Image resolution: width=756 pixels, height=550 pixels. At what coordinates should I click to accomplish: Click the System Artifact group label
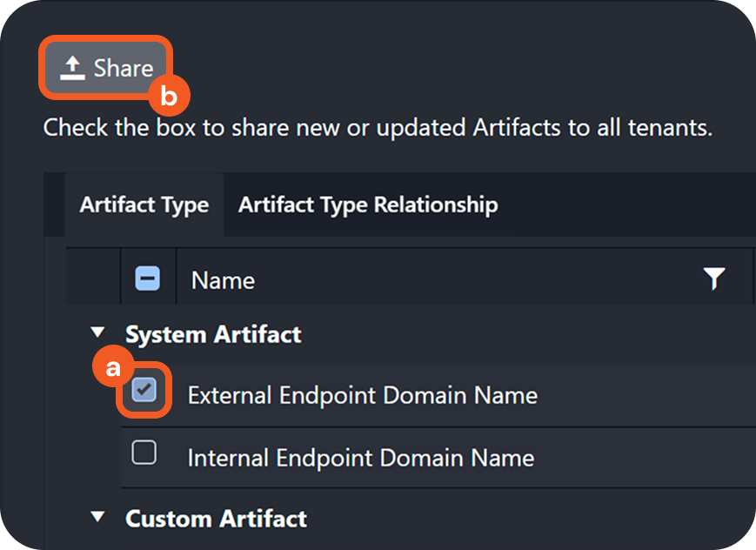click(213, 334)
